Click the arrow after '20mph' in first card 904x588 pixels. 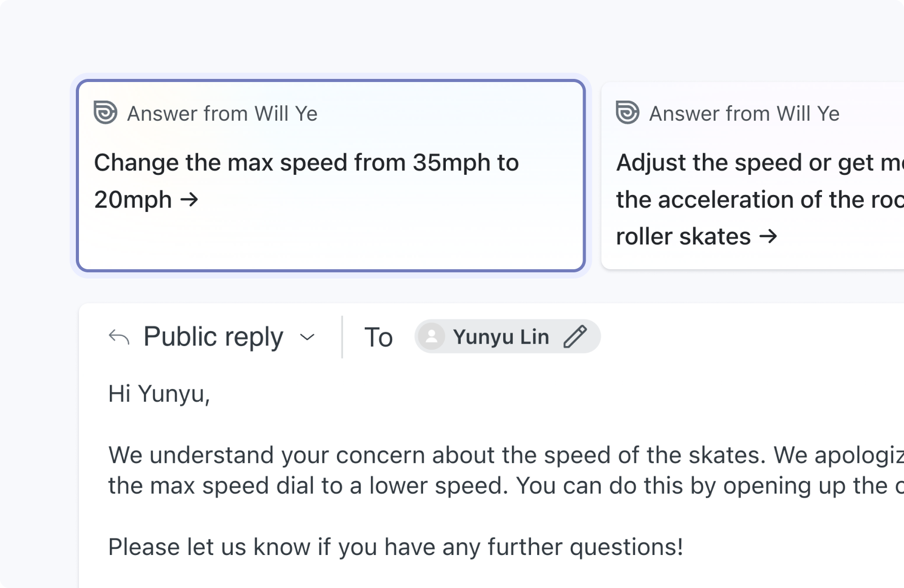point(189,199)
